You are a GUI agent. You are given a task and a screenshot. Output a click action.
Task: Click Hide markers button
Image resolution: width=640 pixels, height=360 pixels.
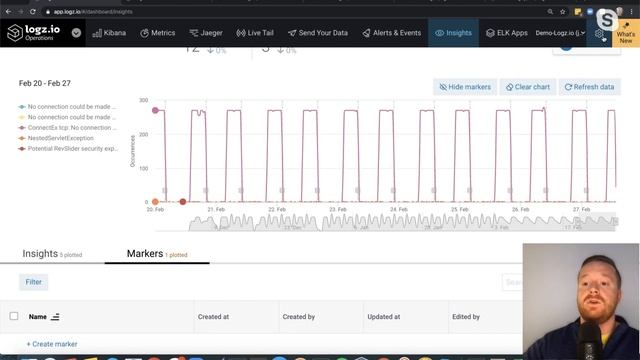click(x=465, y=87)
